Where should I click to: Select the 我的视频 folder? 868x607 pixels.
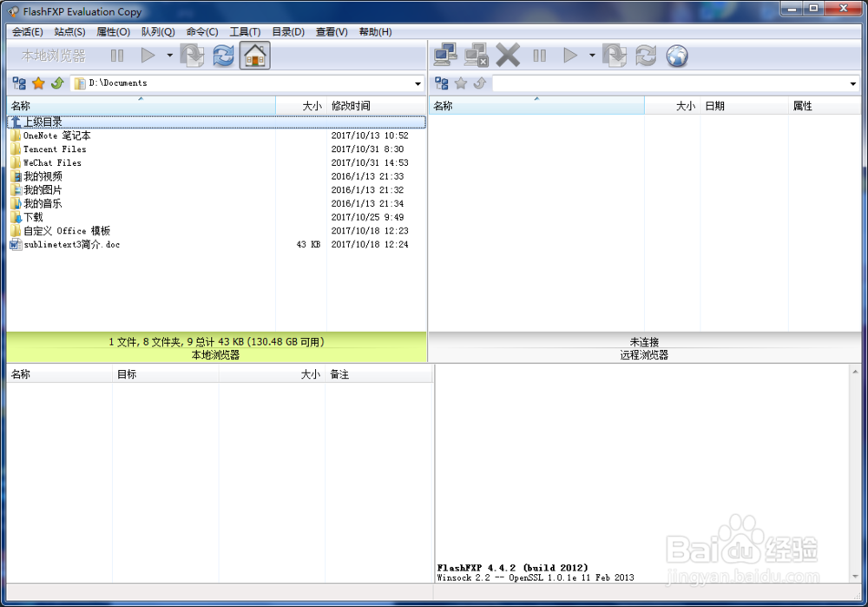pyautogui.click(x=216, y=176)
